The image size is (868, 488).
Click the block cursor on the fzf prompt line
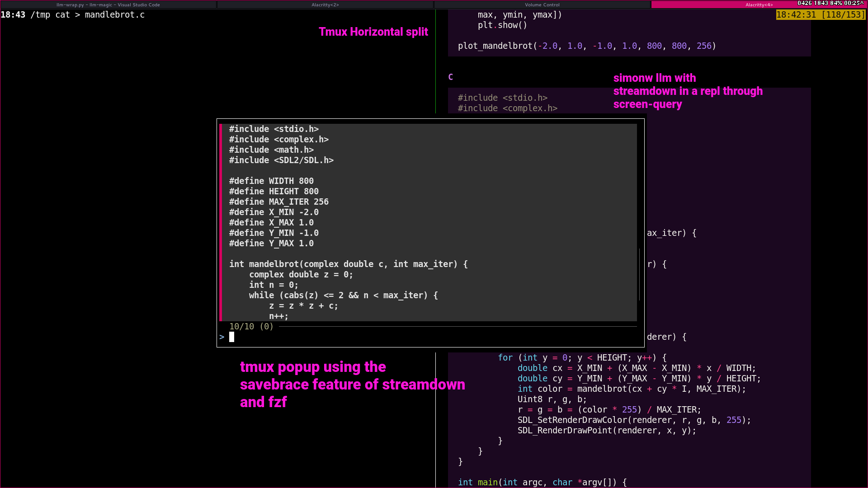[232, 337]
